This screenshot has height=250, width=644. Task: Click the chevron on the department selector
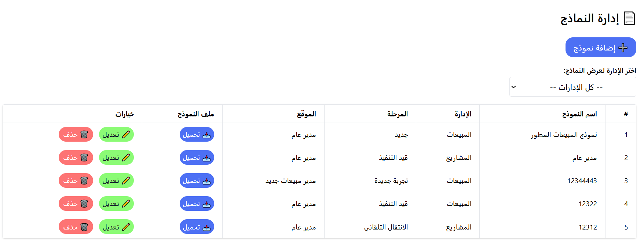[x=514, y=87]
